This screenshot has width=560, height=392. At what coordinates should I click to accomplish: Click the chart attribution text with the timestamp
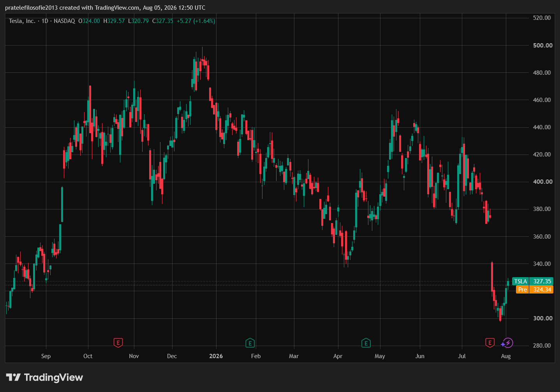point(105,8)
